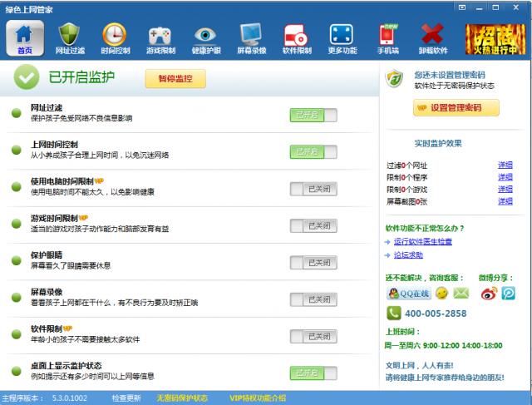The height and width of the screenshot is (405, 532).
Task: Open 详细 link for 屏幕截图0张
Action: (505, 201)
